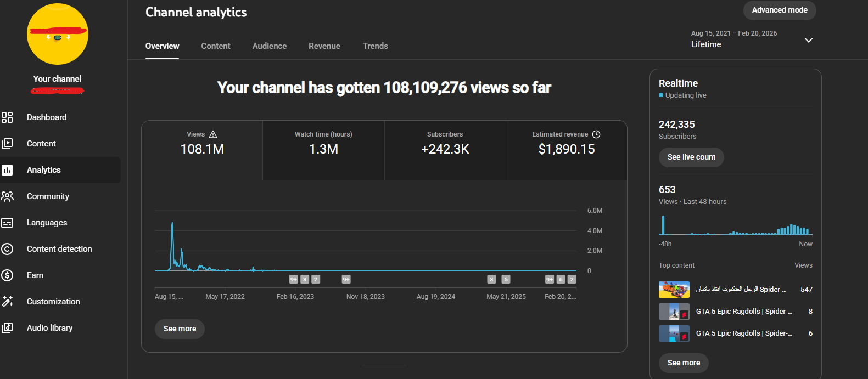Click the Dashboard icon in sidebar
868x379 pixels.
[7, 117]
